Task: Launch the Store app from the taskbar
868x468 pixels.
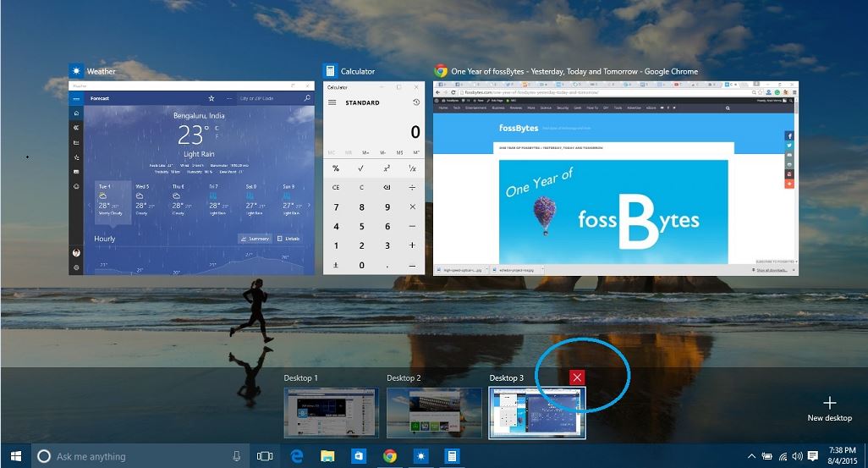Action: pos(359,456)
